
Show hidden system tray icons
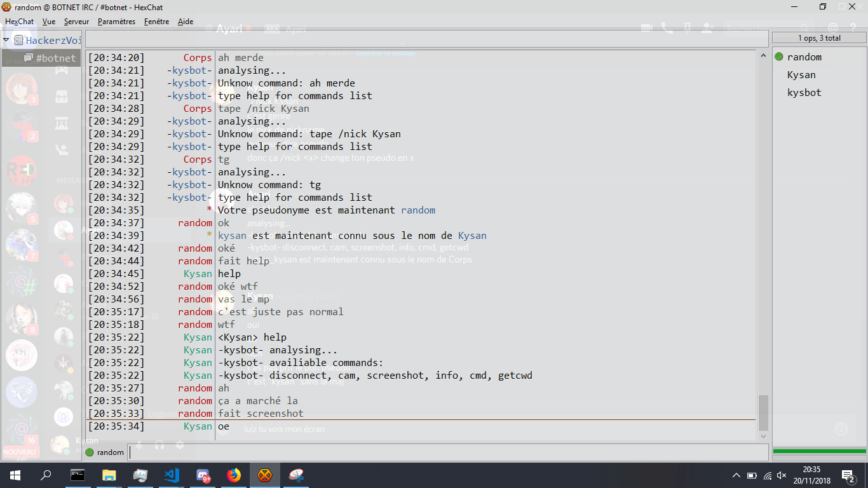(736, 475)
